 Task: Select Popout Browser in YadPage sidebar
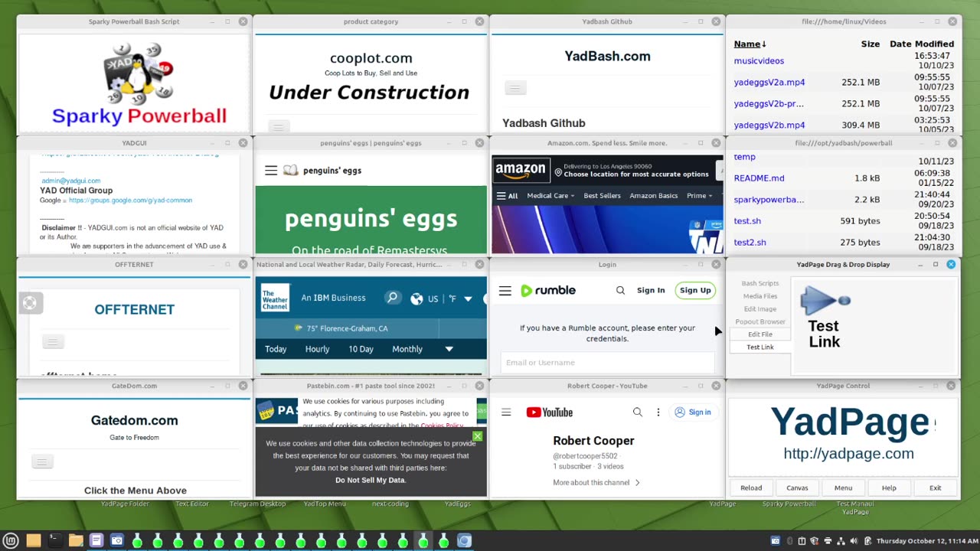(760, 322)
